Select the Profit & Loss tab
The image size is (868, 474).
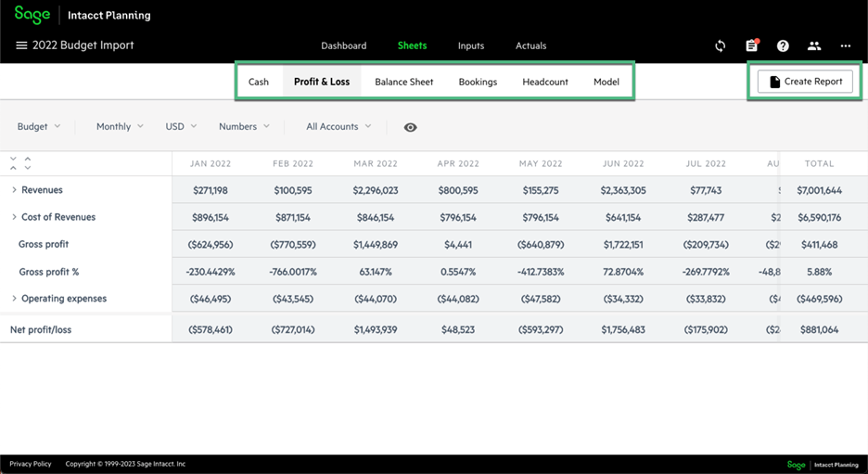tap(322, 82)
